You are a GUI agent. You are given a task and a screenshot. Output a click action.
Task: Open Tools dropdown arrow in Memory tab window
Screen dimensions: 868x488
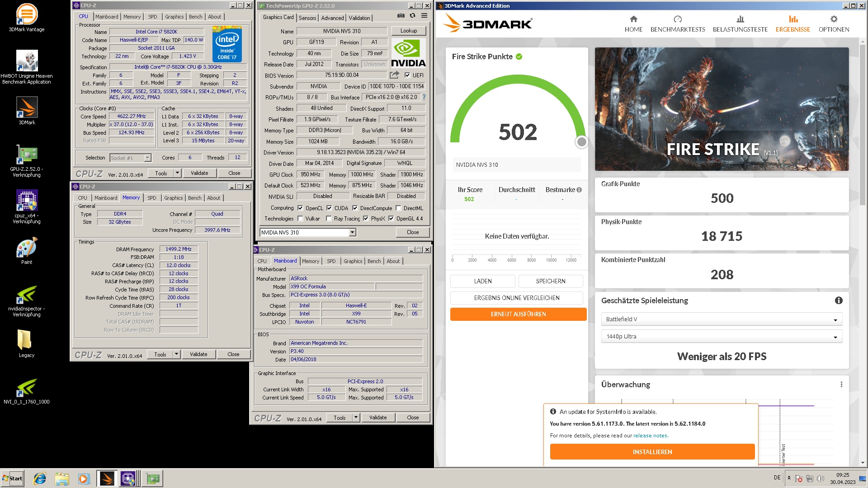pyautogui.click(x=176, y=354)
